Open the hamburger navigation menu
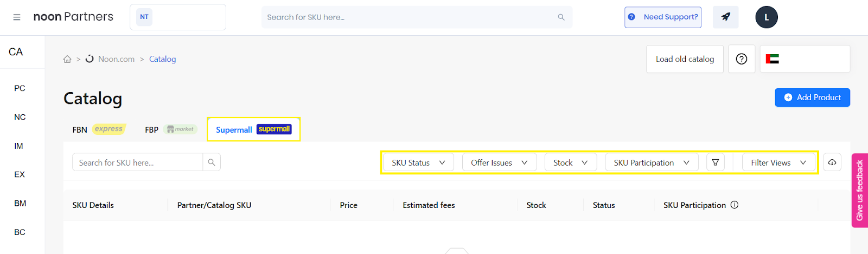Viewport: 868px width, 254px height. point(17,17)
